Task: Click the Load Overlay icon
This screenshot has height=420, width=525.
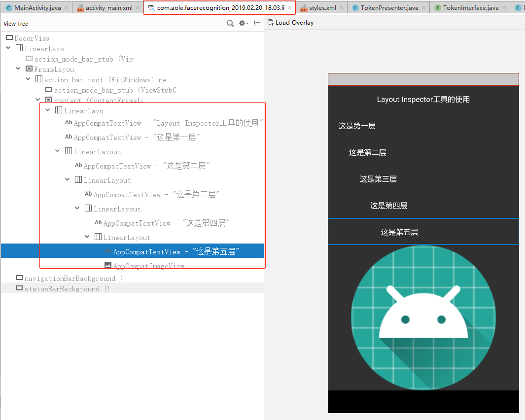Action: click(270, 22)
